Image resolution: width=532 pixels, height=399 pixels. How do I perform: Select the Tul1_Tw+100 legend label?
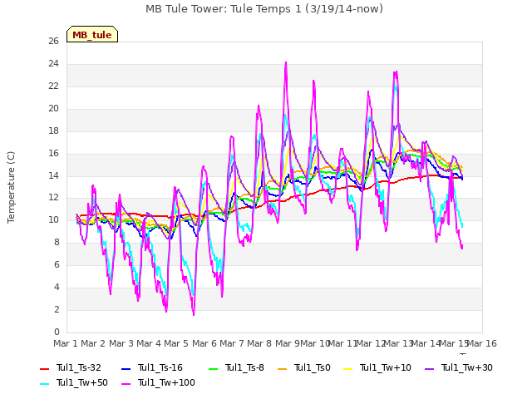tap(166, 382)
